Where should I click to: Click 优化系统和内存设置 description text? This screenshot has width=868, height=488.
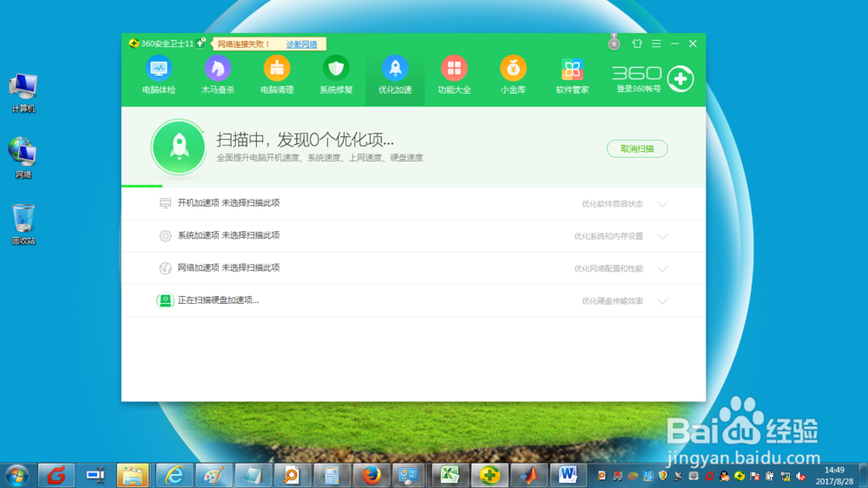pyautogui.click(x=608, y=236)
